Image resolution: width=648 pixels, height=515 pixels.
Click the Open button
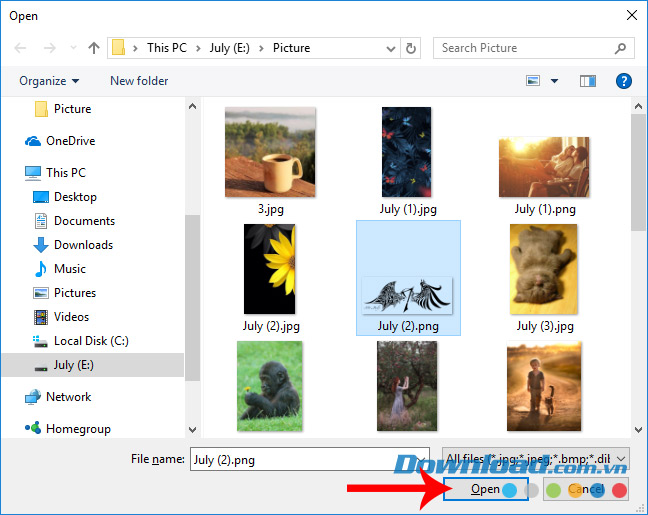(485, 490)
